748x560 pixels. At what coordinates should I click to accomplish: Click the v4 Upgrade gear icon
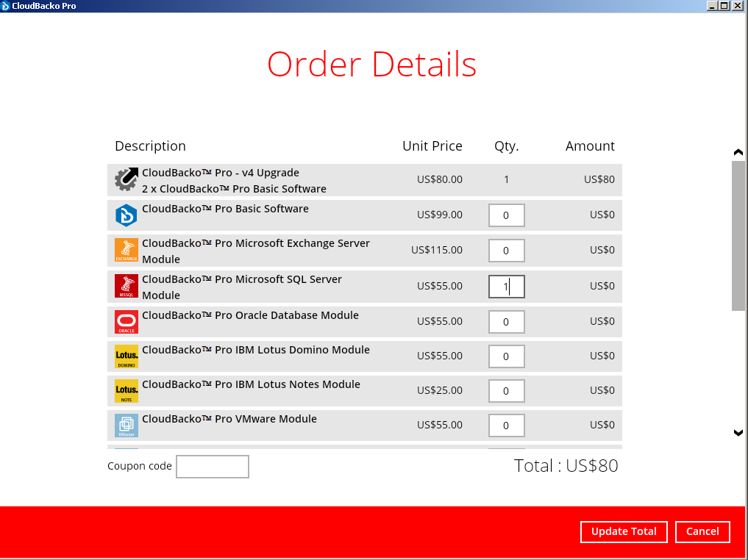[x=127, y=179]
